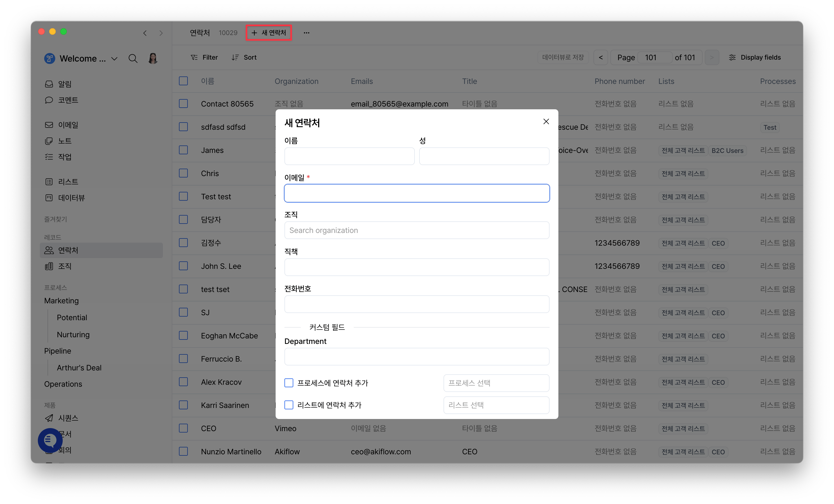834x504 pixels.
Task: Open the search magnifier in sidebar
Action: click(133, 59)
